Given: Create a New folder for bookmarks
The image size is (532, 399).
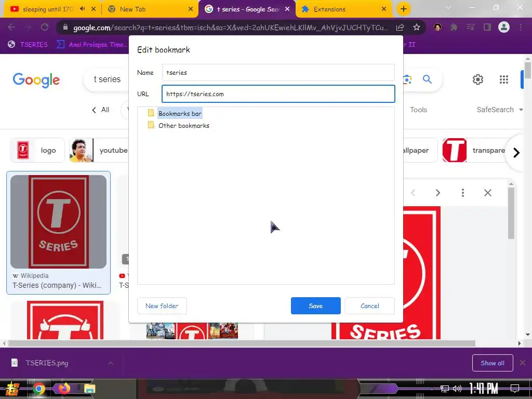Looking at the screenshot, I should [162, 305].
